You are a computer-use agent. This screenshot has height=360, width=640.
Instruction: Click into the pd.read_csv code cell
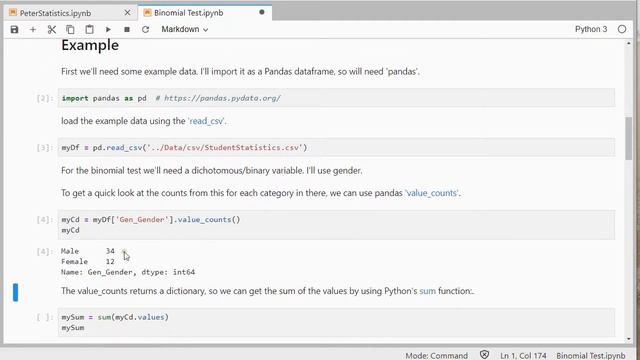336,148
